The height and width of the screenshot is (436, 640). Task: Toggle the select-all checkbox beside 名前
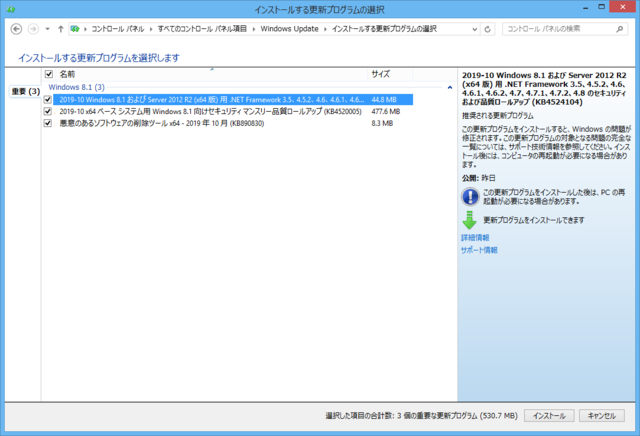click(49, 74)
